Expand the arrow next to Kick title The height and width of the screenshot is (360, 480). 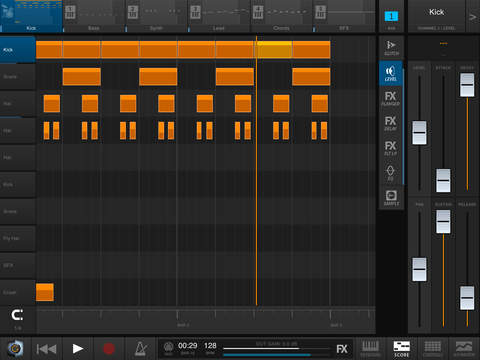pyautogui.click(x=473, y=17)
